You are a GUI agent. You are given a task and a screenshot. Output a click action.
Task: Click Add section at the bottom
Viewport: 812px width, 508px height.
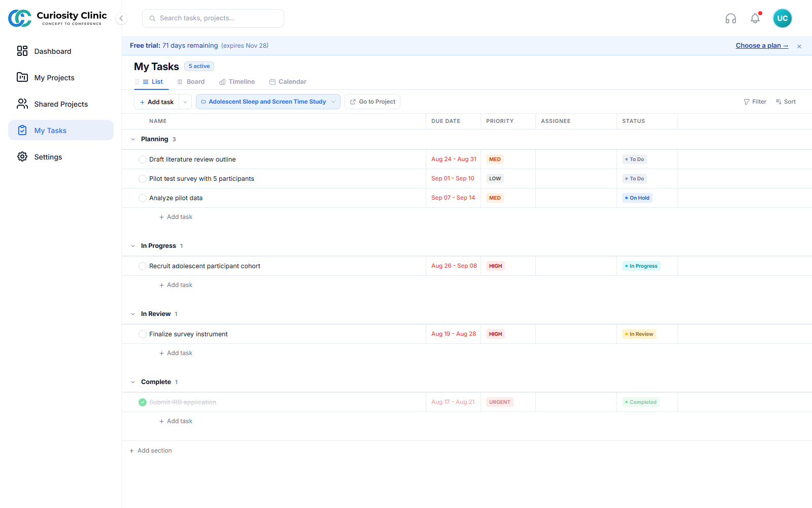pos(151,451)
